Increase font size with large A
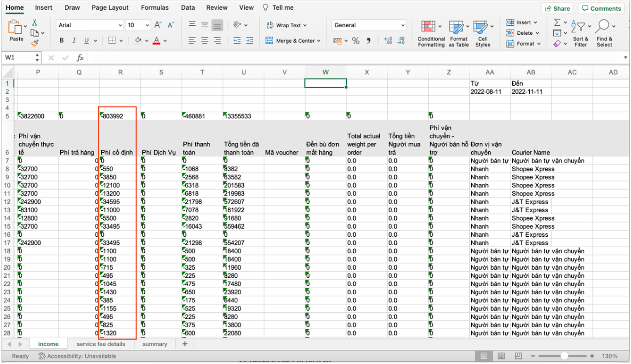The width and height of the screenshot is (631, 364). point(158,25)
